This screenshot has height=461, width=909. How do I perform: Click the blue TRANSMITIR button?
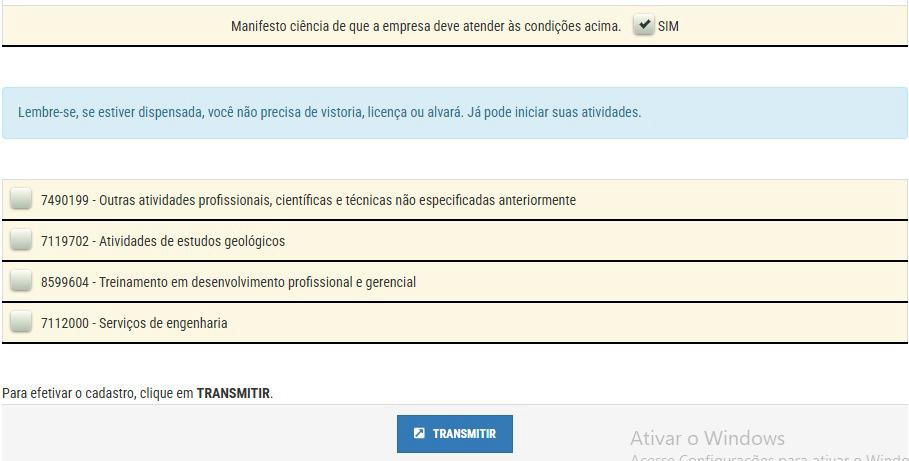(x=454, y=434)
